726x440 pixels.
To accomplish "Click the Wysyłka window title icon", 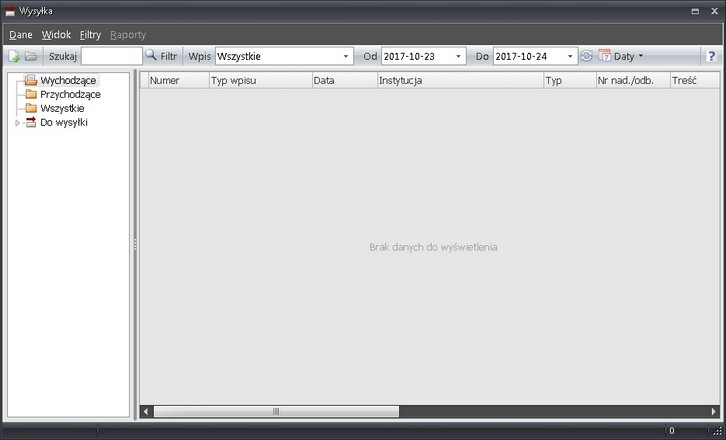I will 10,11.
